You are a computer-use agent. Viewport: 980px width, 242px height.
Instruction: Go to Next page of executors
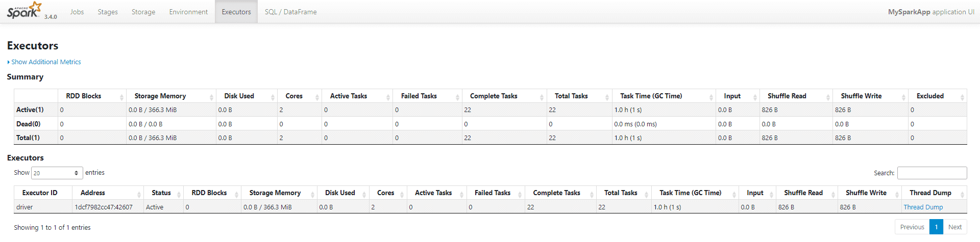coord(954,227)
